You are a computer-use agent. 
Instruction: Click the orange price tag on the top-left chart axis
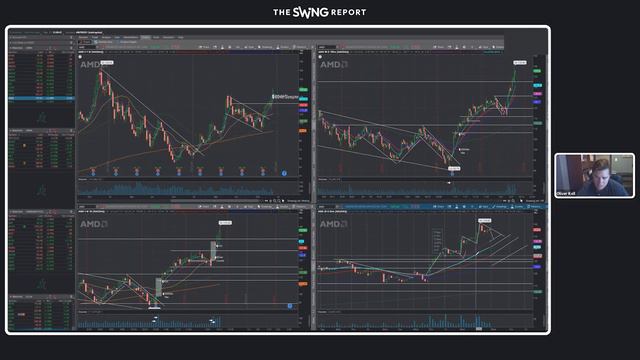pos(303,131)
